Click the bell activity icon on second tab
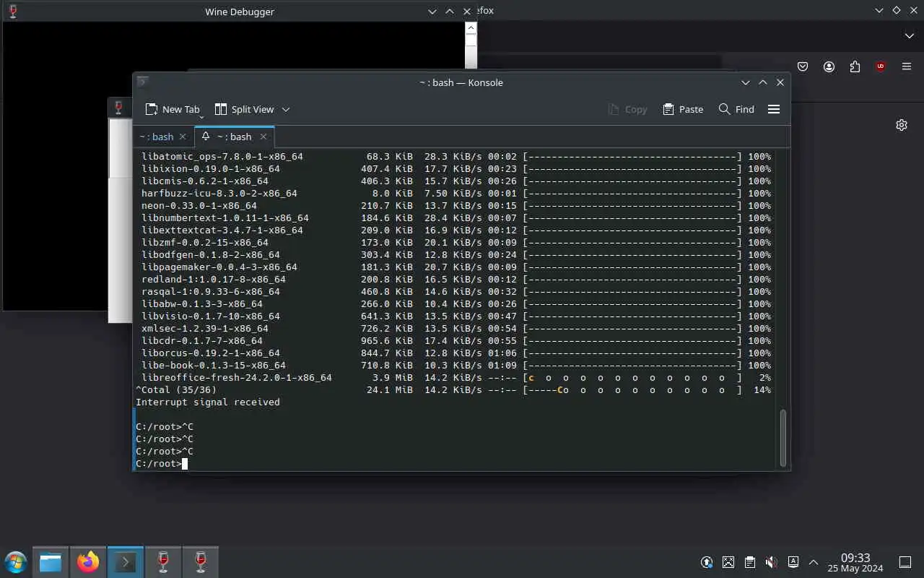The width and height of the screenshot is (924, 578). pos(206,137)
